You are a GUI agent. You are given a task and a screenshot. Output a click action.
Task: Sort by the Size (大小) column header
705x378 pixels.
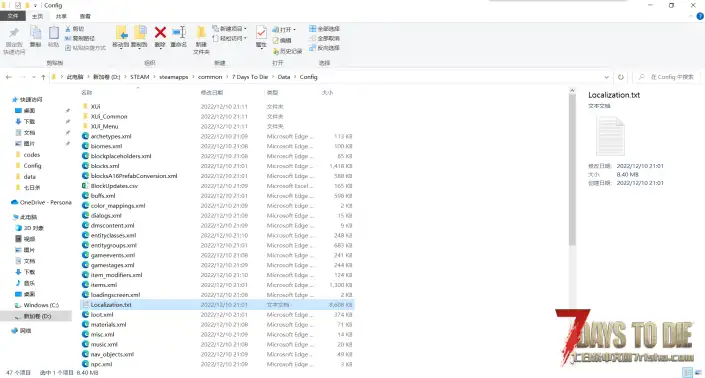pos(327,92)
